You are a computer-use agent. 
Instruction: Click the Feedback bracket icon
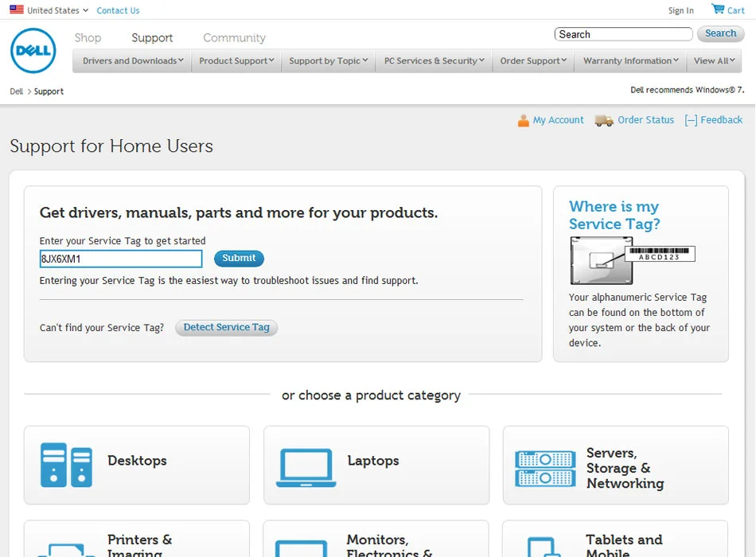[x=691, y=121]
